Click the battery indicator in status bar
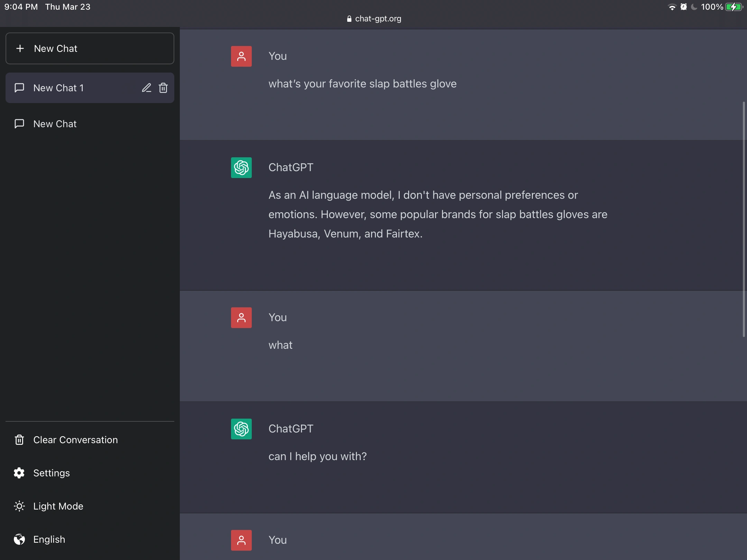The height and width of the screenshot is (560, 747). pyautogui.click(x=734, y=7)
